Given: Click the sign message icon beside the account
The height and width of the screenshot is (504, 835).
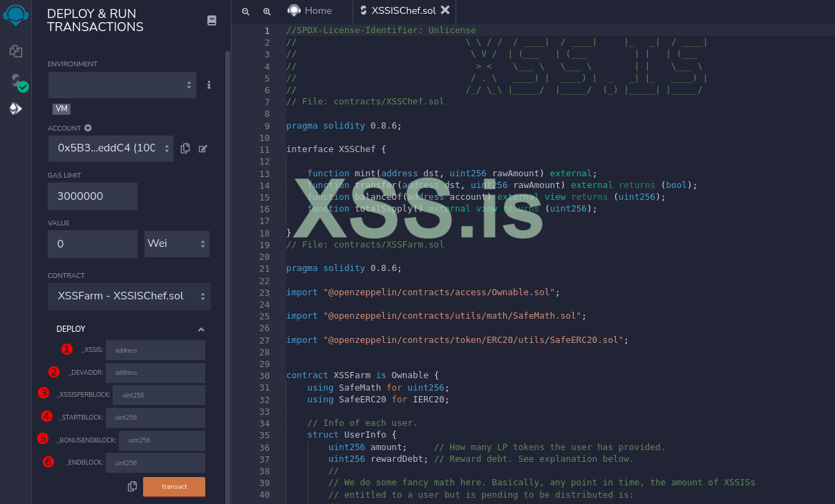Looking at the screenshot, I should (203, 149).
